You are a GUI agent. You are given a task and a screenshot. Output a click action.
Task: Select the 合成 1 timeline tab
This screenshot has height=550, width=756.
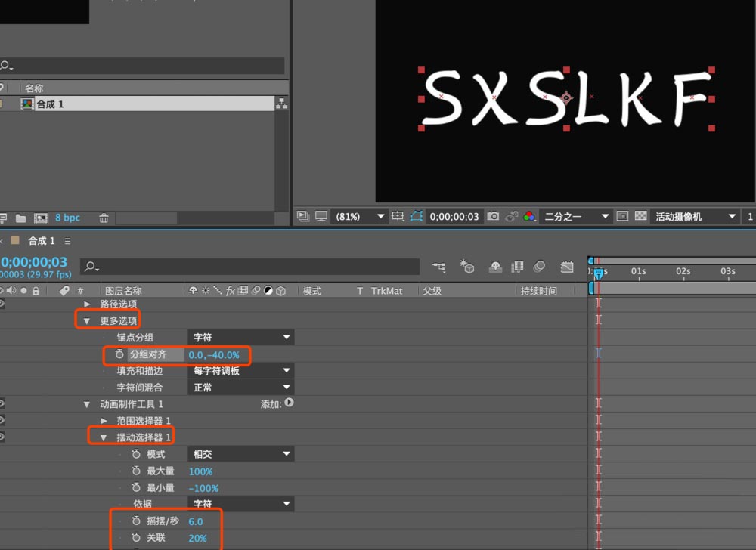point(42,241)
